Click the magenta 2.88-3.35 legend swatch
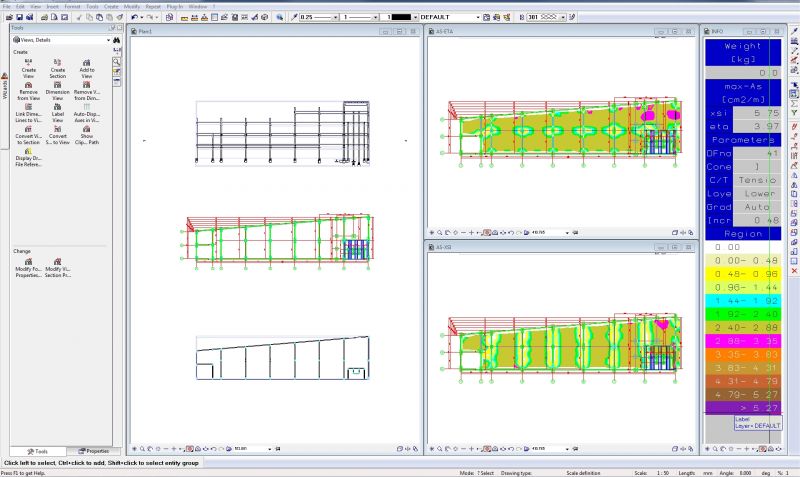Image resolution: width=800 pixels, height=477 pixels. coord(742,340)
